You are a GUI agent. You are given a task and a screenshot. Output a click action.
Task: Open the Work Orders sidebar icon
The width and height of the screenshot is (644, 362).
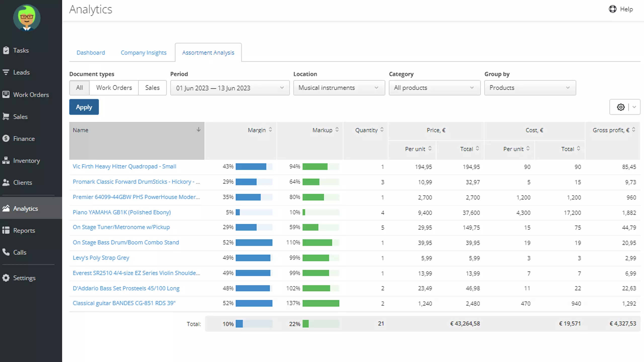pyautogui.click(x=6, y=95)
